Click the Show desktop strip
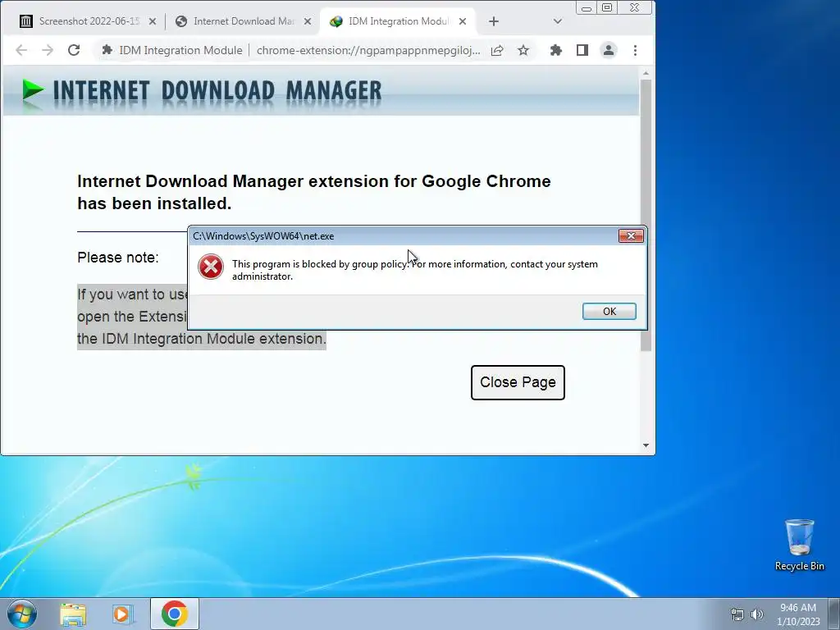Viewport: 840px width, 630px height. pos(834,614)
